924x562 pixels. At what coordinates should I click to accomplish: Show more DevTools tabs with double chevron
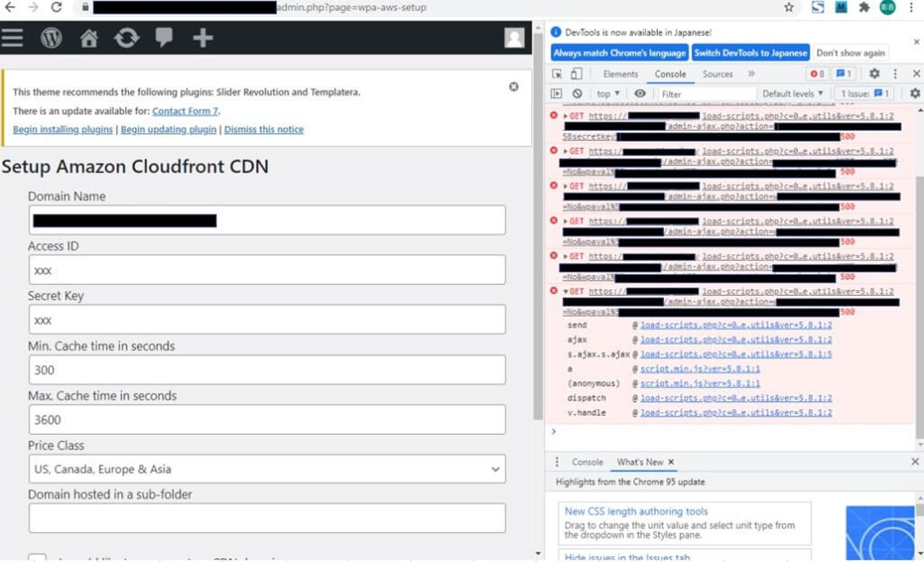pyautogui.click(x=751, y=74)
